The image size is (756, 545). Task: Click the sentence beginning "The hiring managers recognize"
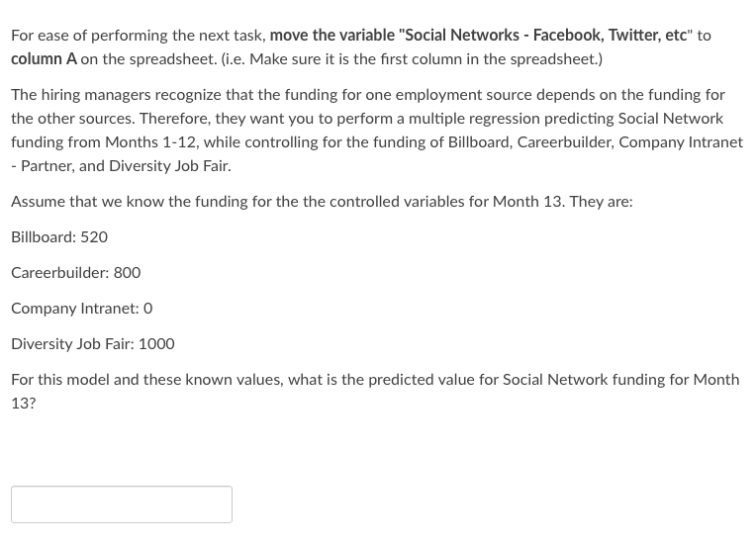pos(377,131)
